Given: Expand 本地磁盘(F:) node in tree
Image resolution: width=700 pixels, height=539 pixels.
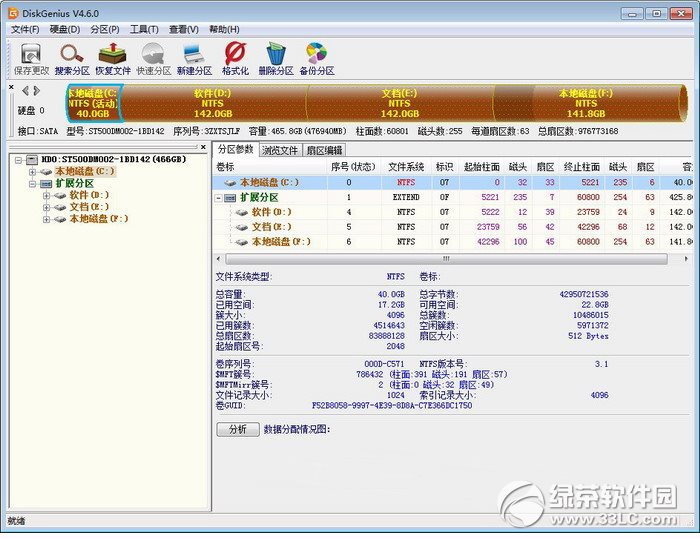Looking at the screenshot, I should (x=46, y=219).
